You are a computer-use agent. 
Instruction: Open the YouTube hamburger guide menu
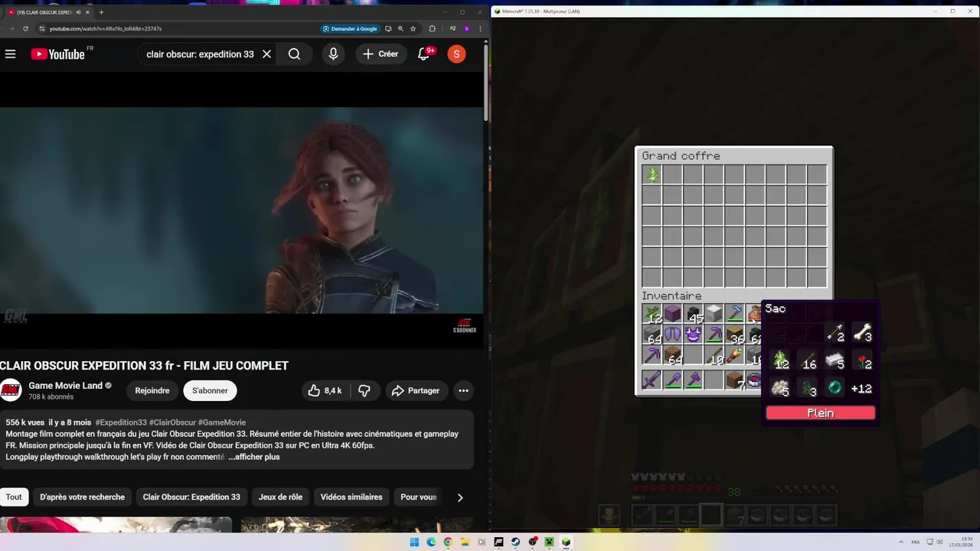pyautogui.click(x=10, y=54)
